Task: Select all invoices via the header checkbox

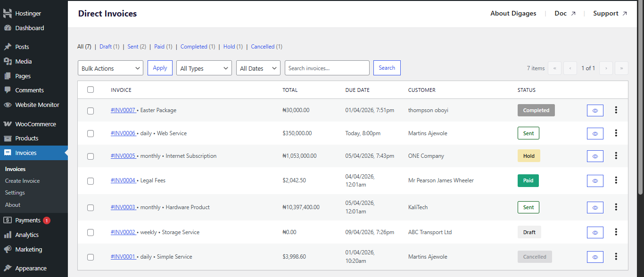Action: coord(91,90)
